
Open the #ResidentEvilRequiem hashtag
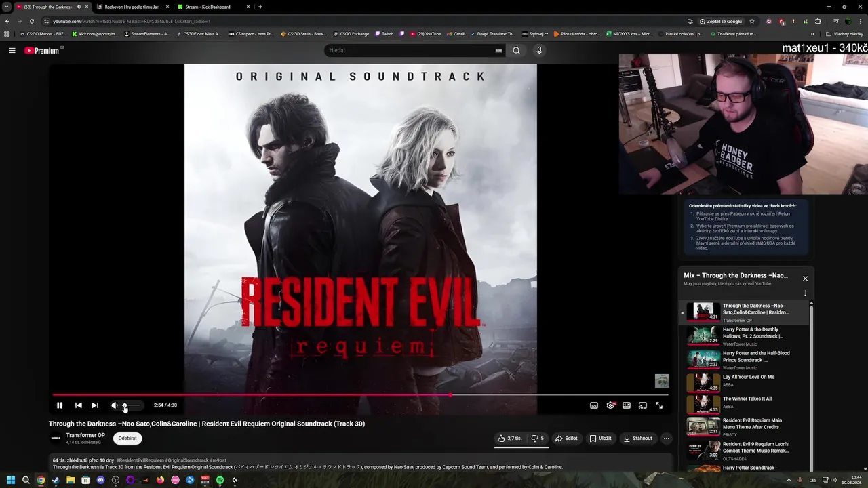coord(140,460)
